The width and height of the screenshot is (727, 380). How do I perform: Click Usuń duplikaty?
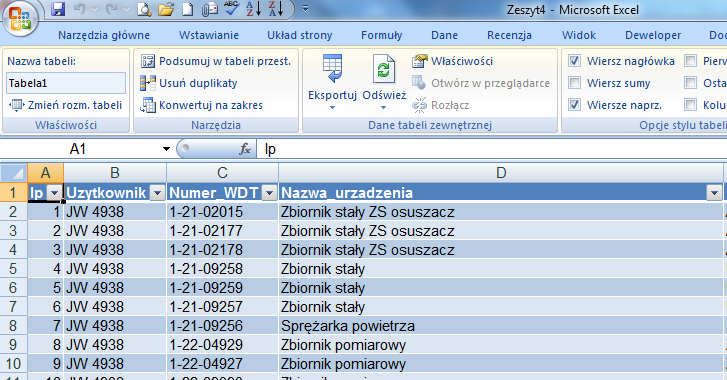pos(189,83)
